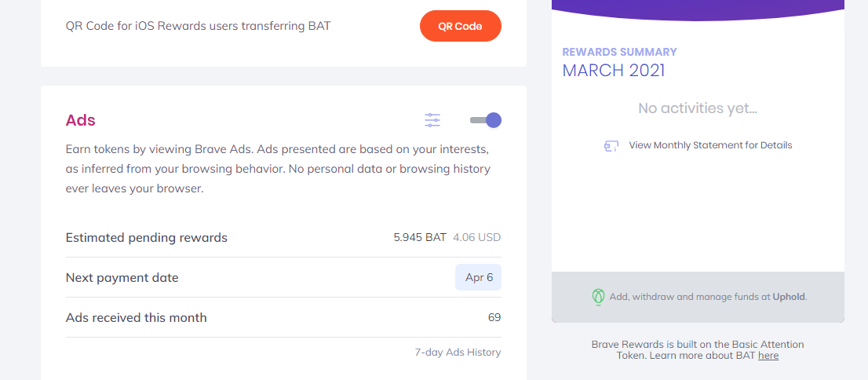
Task: Select the Ads received this month label
Action: point(137,317)
